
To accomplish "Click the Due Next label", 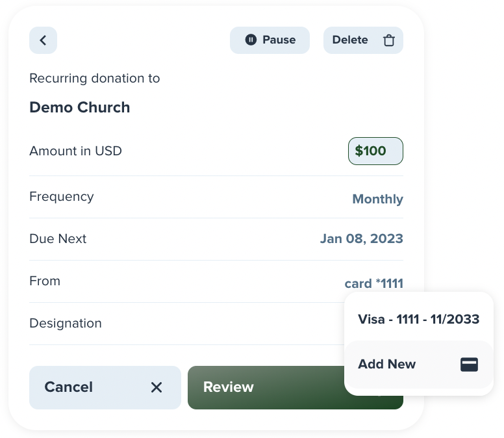I will point(58,238).
